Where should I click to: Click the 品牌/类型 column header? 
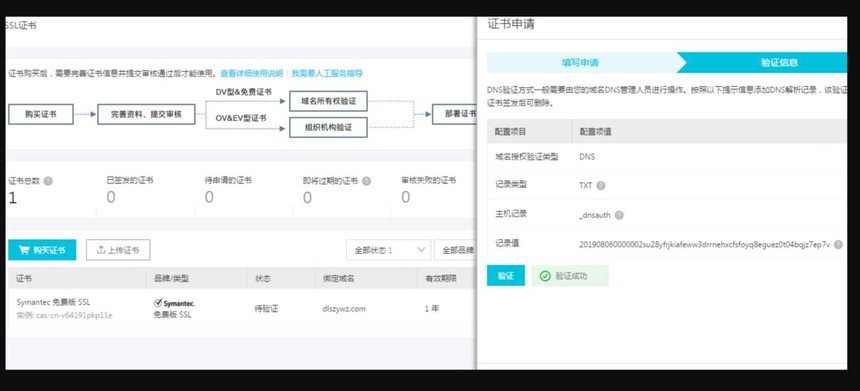(x=171, y=279)
